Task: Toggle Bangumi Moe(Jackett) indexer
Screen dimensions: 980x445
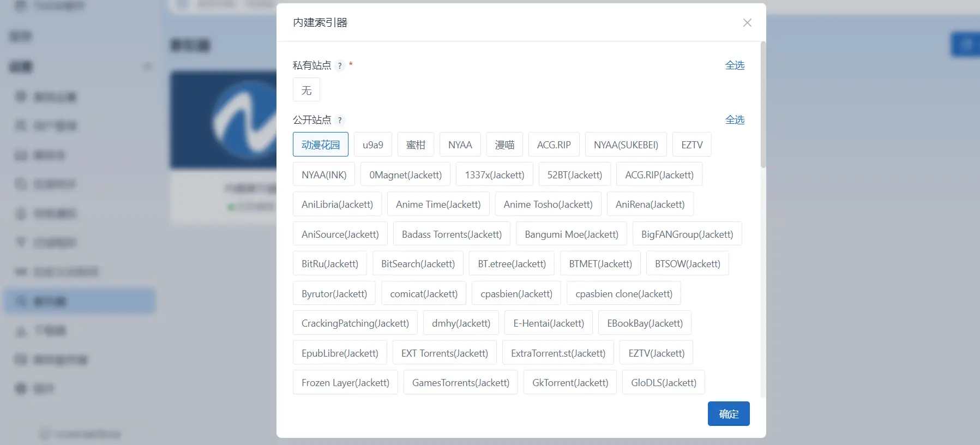Action: coord(572,234)
